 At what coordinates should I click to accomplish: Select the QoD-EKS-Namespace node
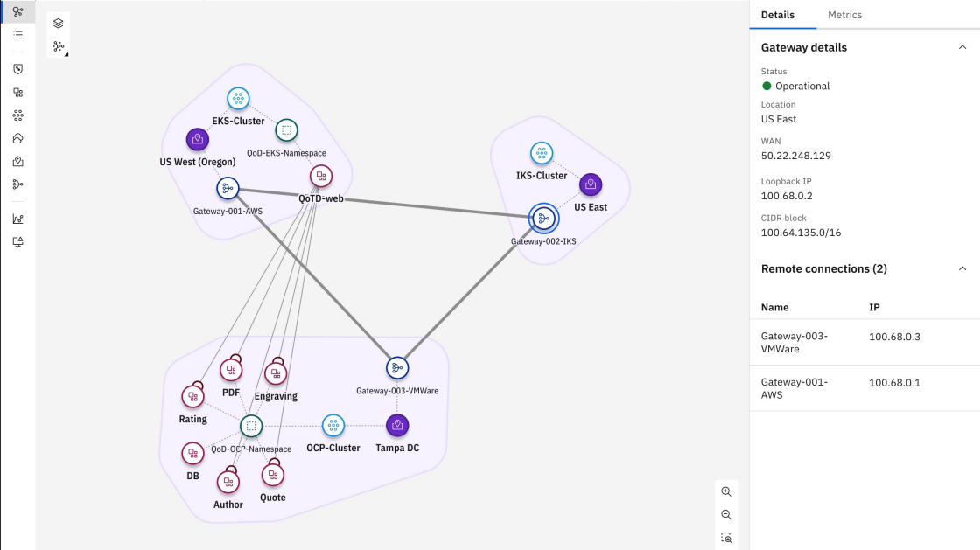coord(286,130)
